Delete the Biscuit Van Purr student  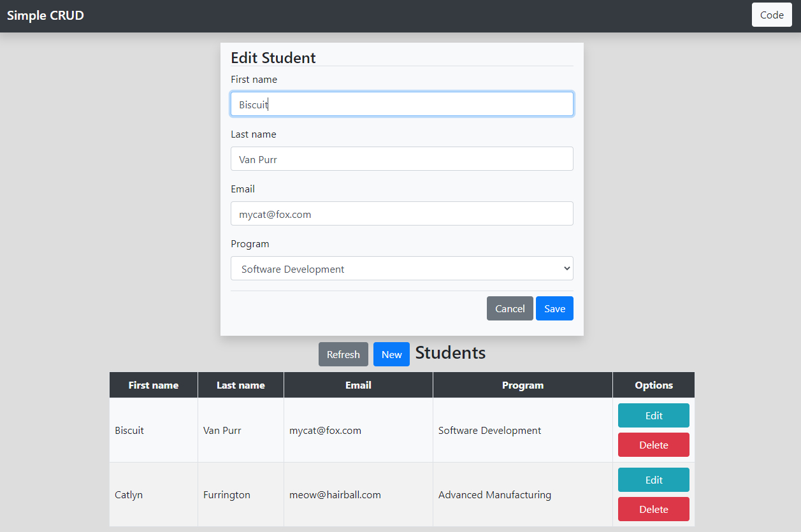coord(653,445)
